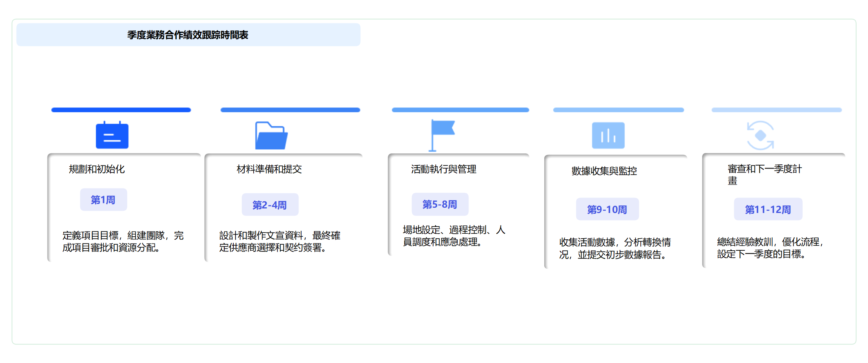Select the 第11-12周 week badge
Image resolution: width=868 pixels, height=363 pixels.
[768, 209]
